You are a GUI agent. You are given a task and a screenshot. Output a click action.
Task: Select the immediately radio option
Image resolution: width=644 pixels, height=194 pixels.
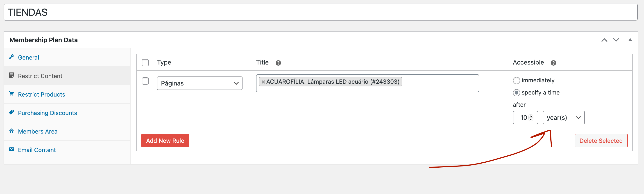[517, 80]
